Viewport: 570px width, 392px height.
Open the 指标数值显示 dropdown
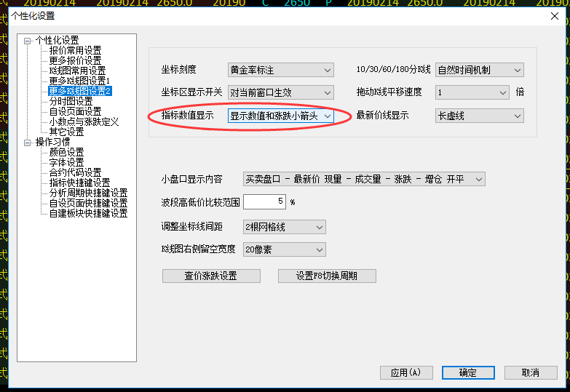point(281,116)
